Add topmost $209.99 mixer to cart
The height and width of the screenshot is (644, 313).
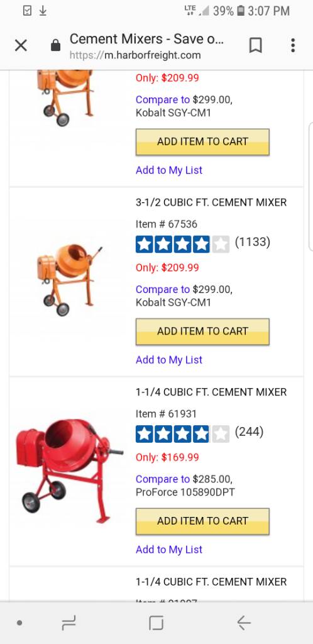[202, 142]
